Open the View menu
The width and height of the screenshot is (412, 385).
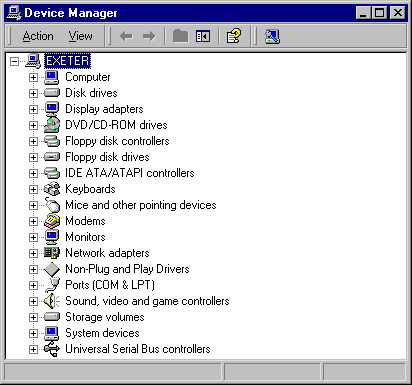(80, 36)
